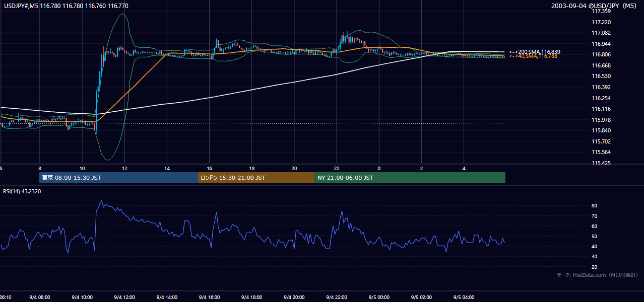Screen dimensions: 644x302
Task: Click hour label 14 under the price chart
Action: pos(167,168)
